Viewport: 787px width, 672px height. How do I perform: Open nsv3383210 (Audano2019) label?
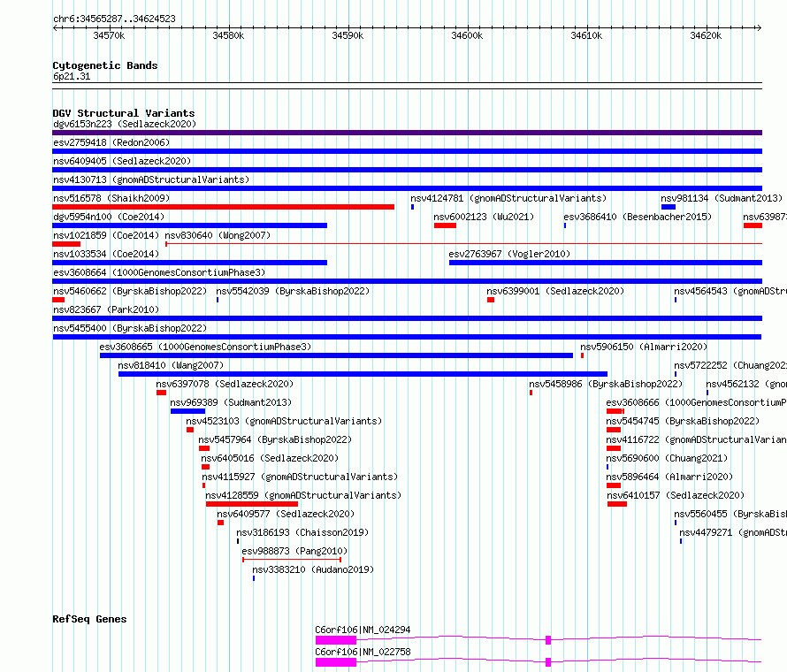313,569
